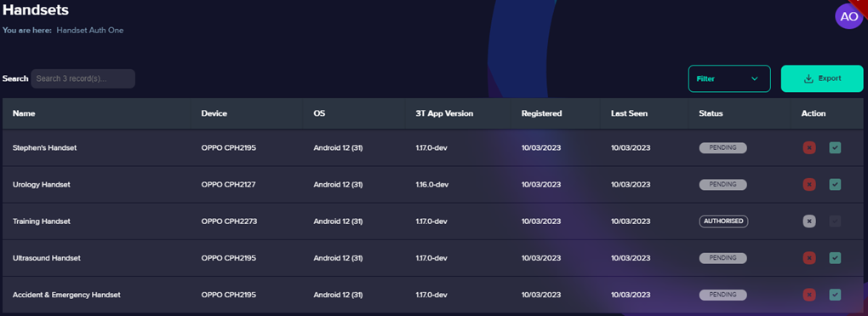Click the AUTHORISED status badge
This screenshot has width=868, height=316.
(723, 221)
